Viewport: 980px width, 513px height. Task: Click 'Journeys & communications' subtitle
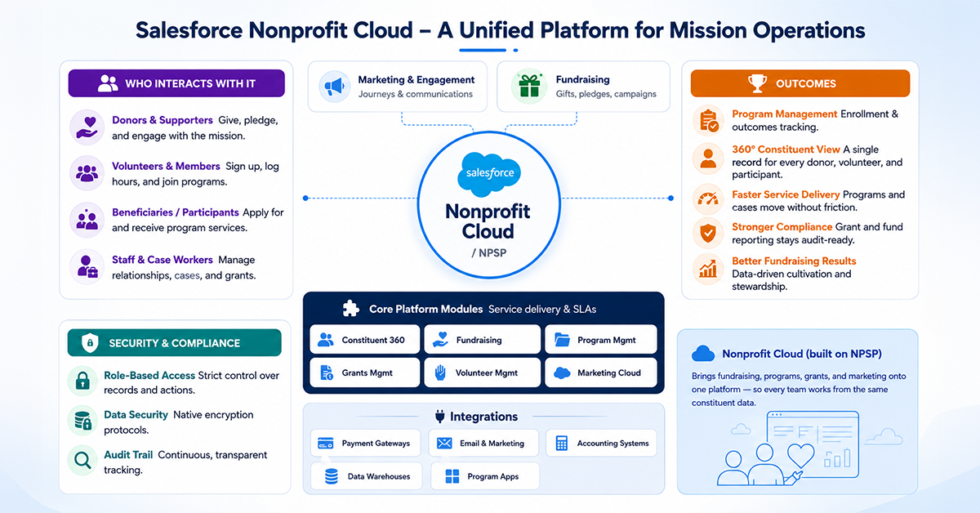coord(416,94)
